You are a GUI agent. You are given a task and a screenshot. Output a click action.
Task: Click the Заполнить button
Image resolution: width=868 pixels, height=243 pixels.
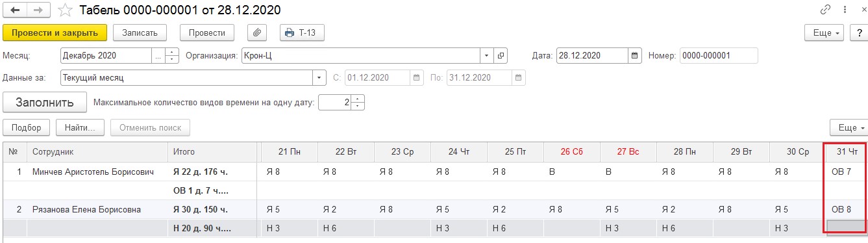[45, 102]
